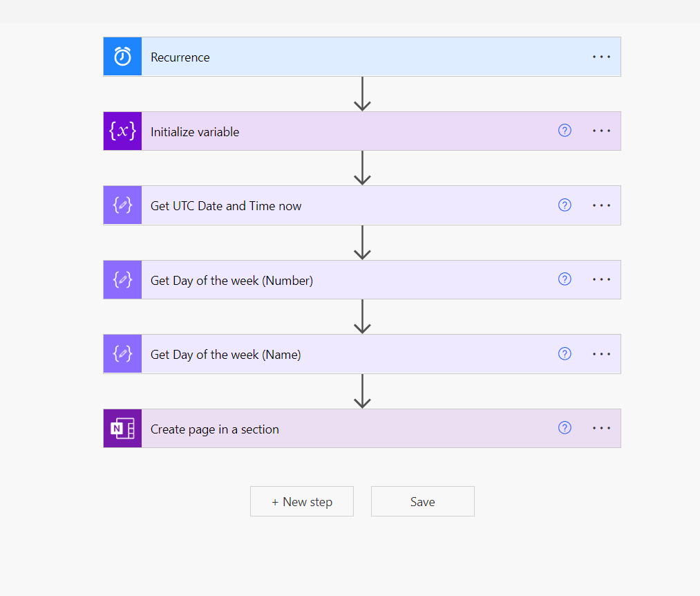Add a New step to the flow
Viewport: 700px width, 596px height.
point(302,502)
